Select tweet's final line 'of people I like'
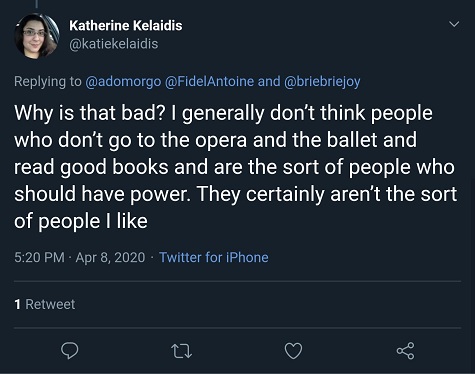This screenshot has width=475, height=374. click(x=81, y=221)
